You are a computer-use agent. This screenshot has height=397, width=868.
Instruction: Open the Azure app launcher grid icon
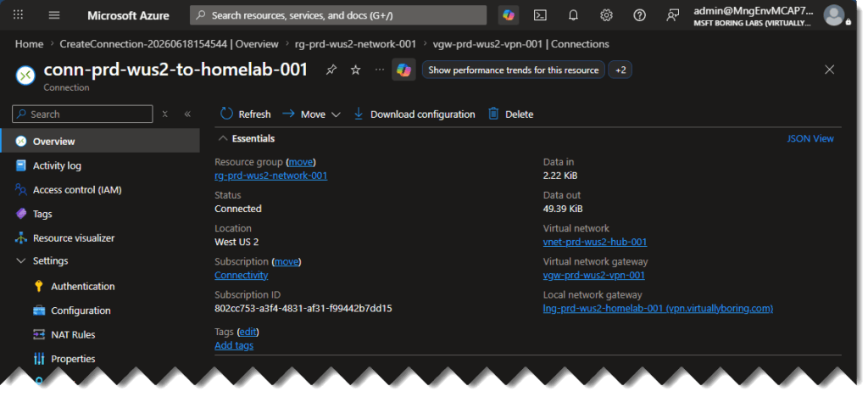click(19, 15)
